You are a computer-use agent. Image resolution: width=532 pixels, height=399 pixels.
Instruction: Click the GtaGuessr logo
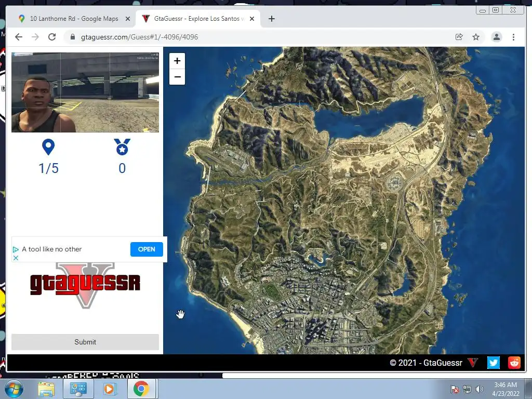pyautogui.click(x=85, y=285)
